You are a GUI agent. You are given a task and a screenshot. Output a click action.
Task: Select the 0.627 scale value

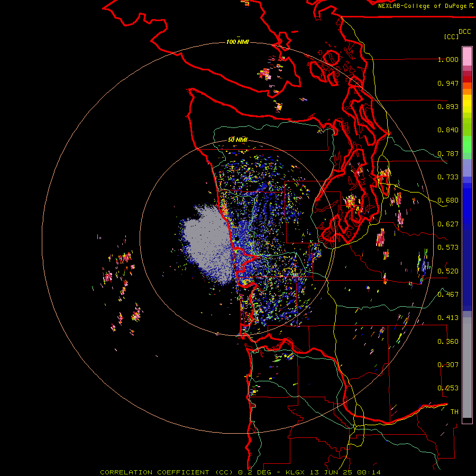(x=448, y=224)
